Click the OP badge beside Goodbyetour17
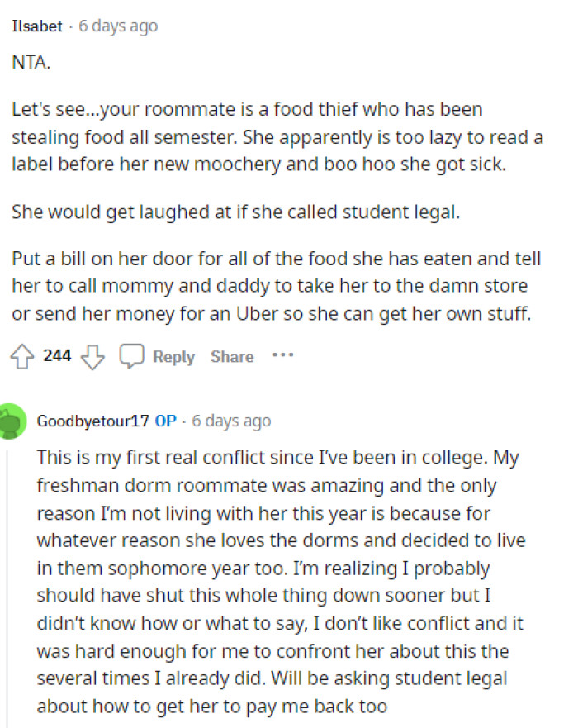This screenshot has height=728, width=578. 166,421
